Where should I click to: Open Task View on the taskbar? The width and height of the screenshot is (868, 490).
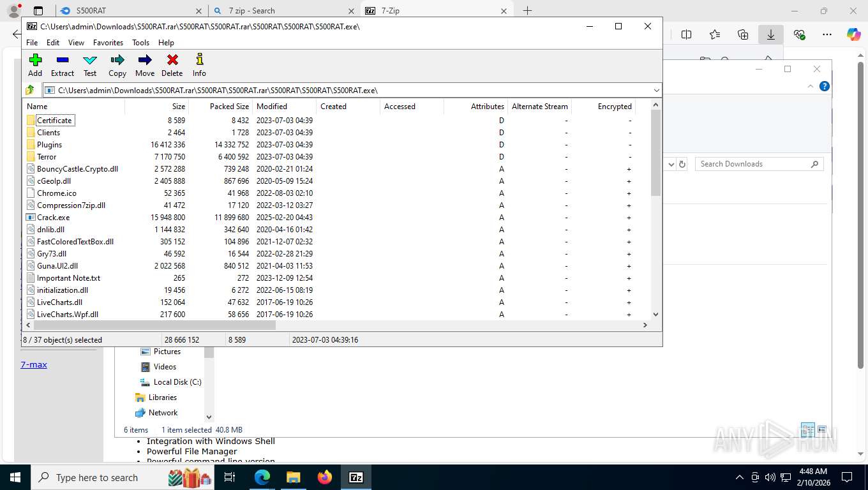(x=230, y=477)
